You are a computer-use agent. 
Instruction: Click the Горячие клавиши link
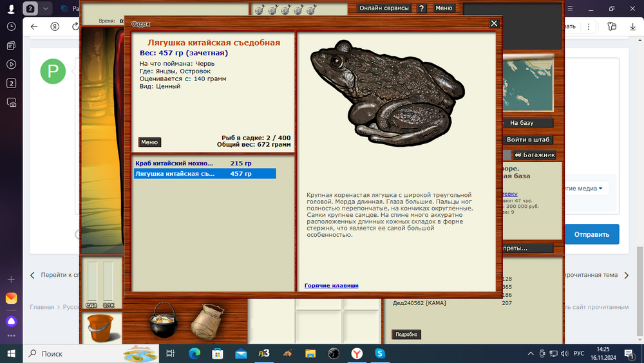coord(331,285)
